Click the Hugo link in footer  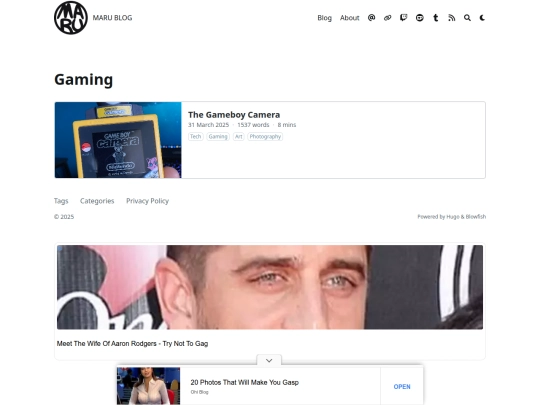pyautogui.click(x=453, y=217)
